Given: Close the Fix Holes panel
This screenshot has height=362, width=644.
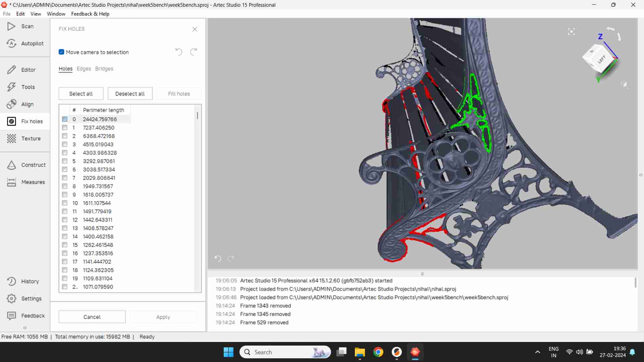Looking at the screenshot, I should [x=195, y=29].
